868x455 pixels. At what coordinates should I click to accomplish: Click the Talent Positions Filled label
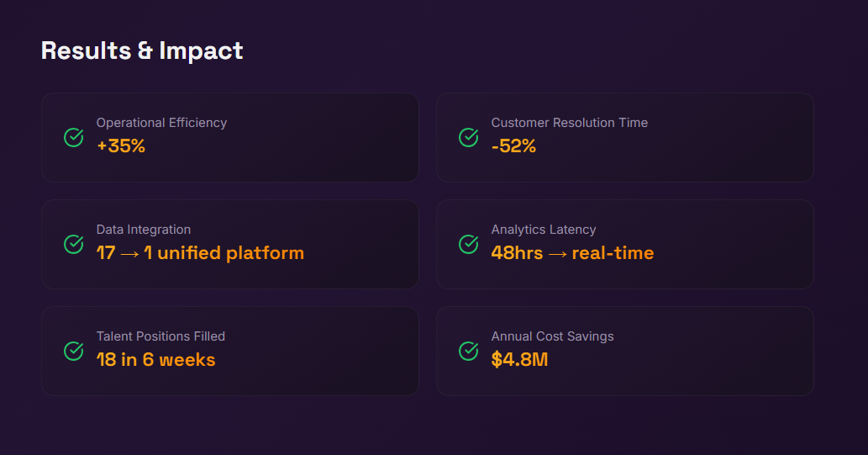tap(160, 336)
